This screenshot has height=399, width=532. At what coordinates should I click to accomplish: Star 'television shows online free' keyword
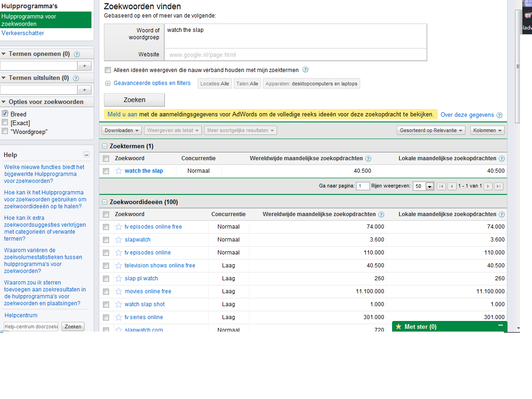click(x=118, y=266)
